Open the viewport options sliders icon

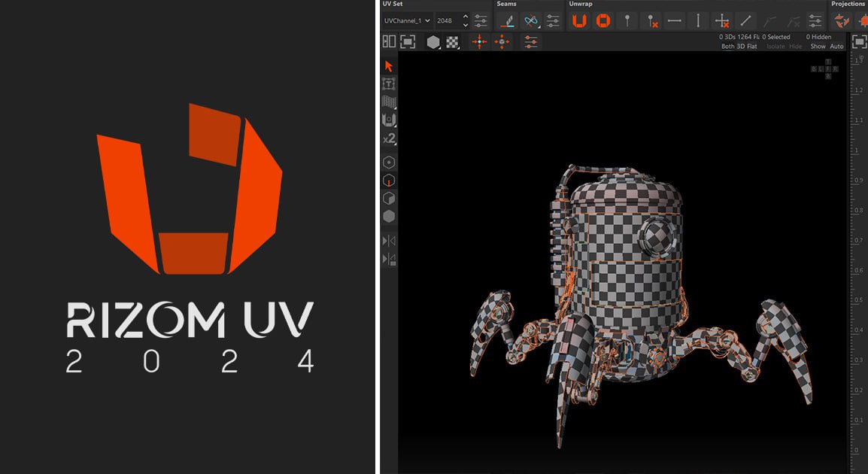[x=531, y=41]
